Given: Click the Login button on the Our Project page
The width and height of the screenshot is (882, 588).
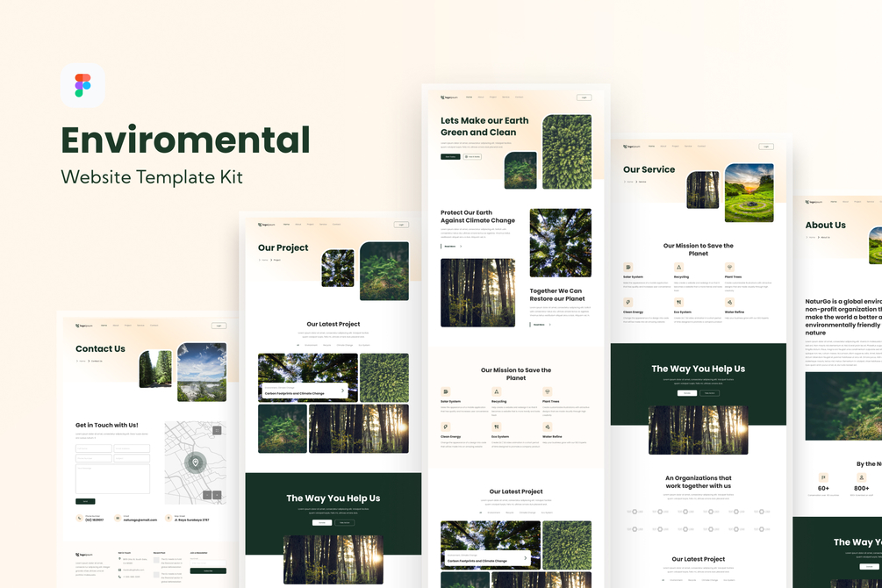Looking at the screenshot, I should coord(401,225).
